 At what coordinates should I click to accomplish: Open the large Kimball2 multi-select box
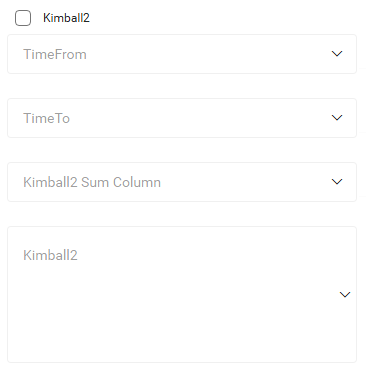point(182,295)
